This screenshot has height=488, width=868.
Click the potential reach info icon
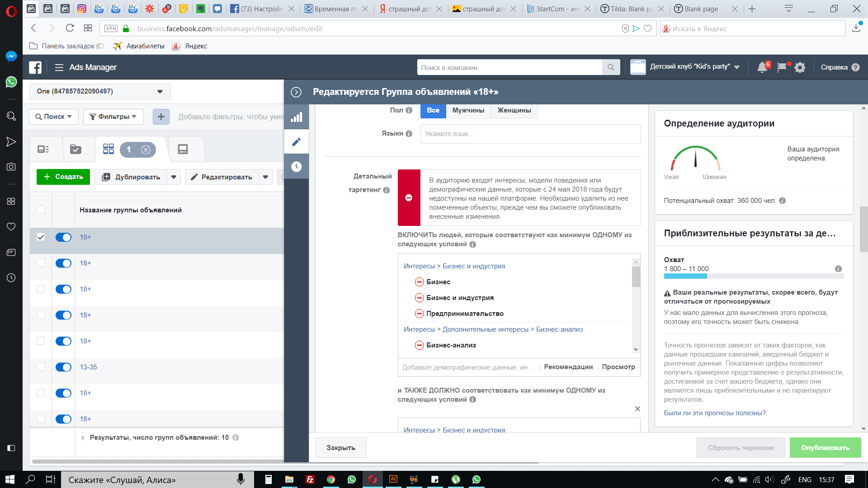click(x=782, y=201)
